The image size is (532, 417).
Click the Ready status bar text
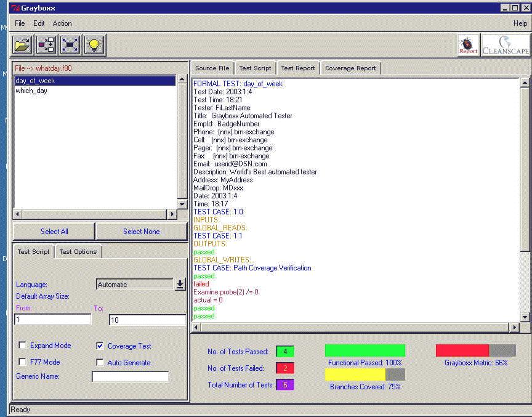coord(20,410)
